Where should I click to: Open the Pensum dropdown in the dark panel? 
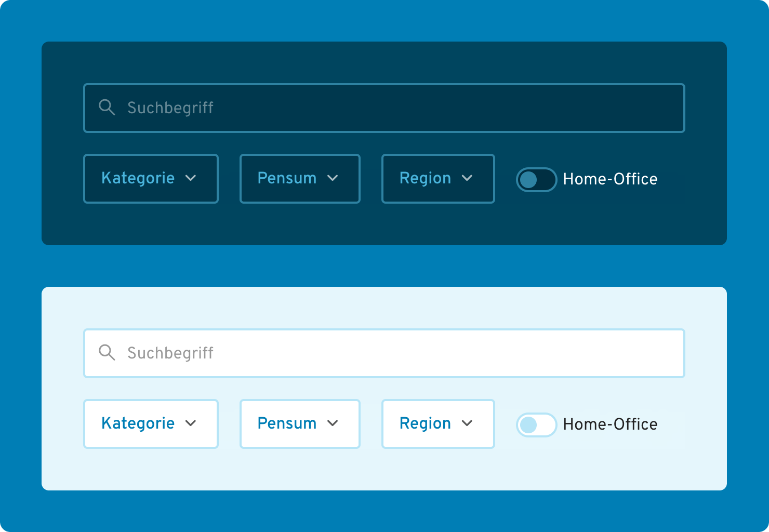coord(300,178)
